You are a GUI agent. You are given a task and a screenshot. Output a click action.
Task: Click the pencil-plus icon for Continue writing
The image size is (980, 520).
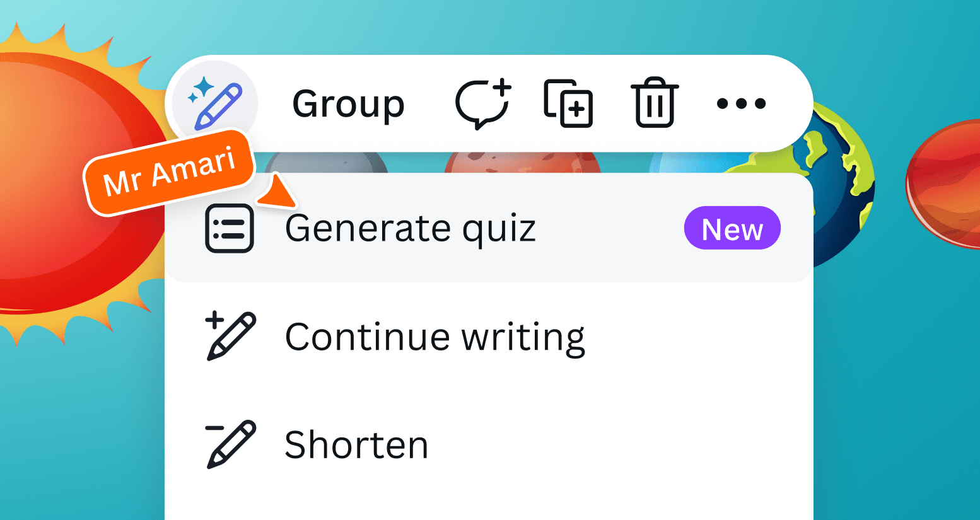(x=230, y=336)
